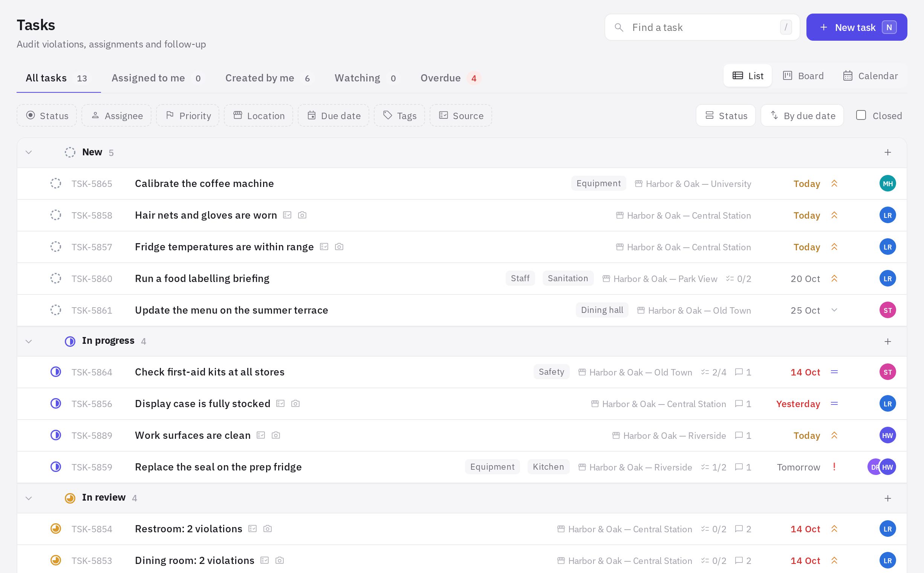Open the Status filter dropdown
The image size is (924, 573).
(47, 116)
